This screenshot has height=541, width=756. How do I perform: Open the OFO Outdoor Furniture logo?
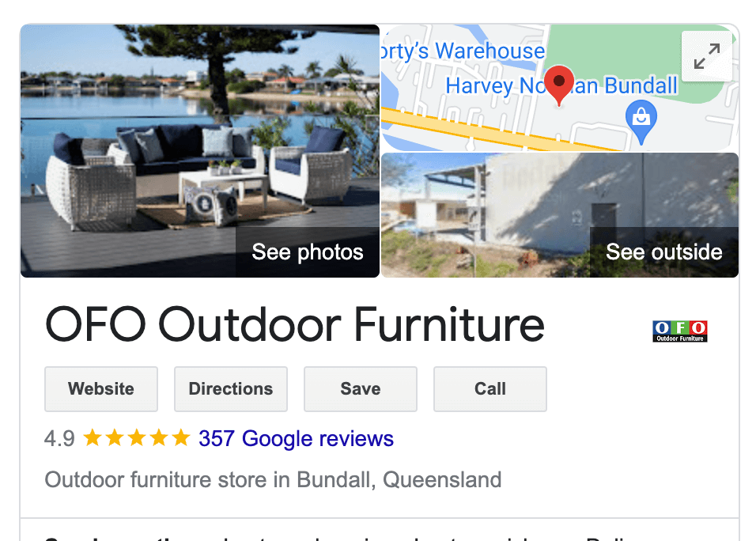coord(680,331)
